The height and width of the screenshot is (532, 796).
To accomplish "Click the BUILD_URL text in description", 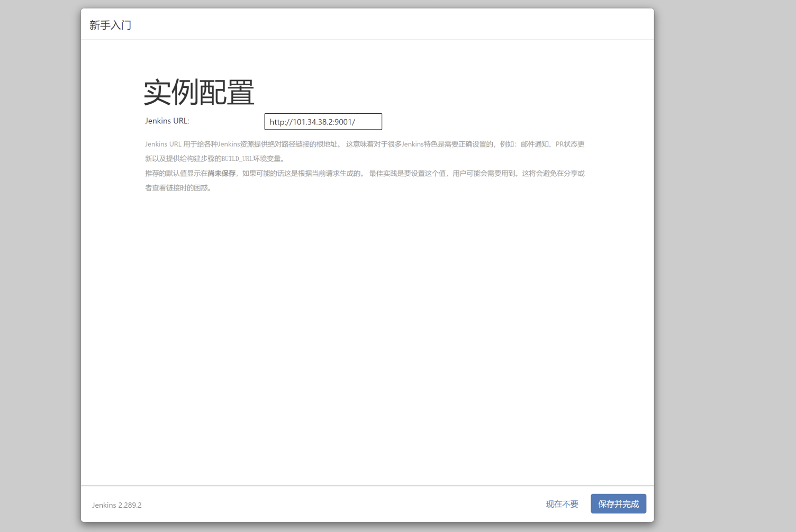I will 237,159.
